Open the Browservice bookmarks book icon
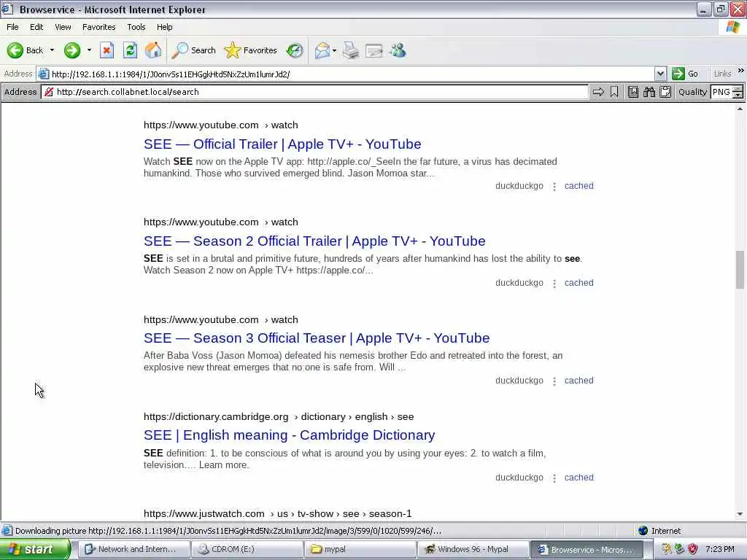The height and width of the screenshot is (560, 747). [632, 92]
